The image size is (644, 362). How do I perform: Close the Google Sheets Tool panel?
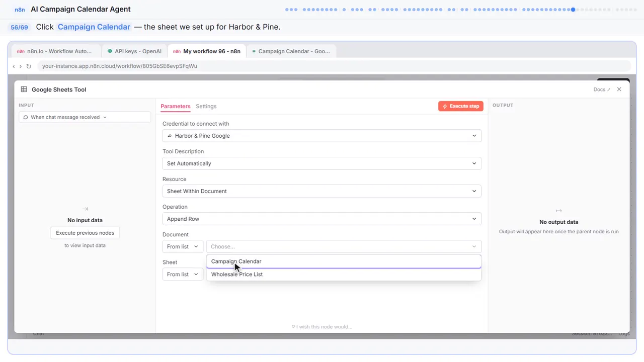point(619,89)
